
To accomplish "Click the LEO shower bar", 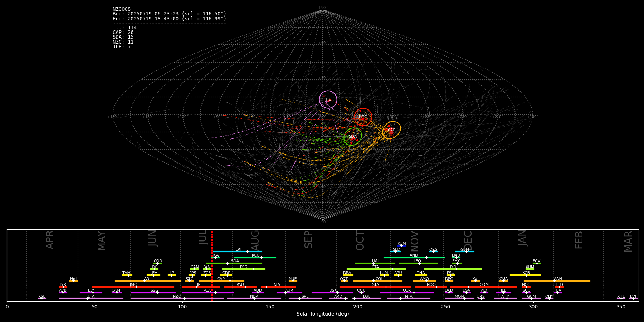I will (x=418, y=263).
